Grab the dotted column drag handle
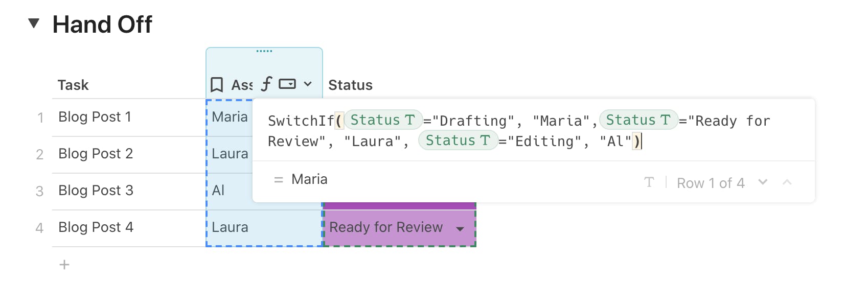868x283 pixels. (x=264, y=51)
